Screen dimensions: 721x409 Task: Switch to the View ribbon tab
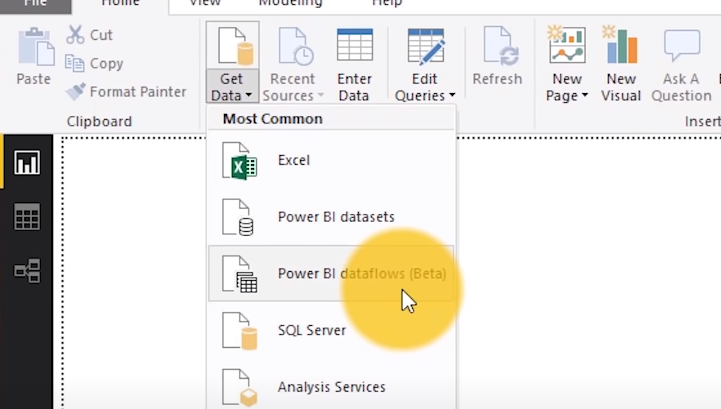[x=205, y=4]
